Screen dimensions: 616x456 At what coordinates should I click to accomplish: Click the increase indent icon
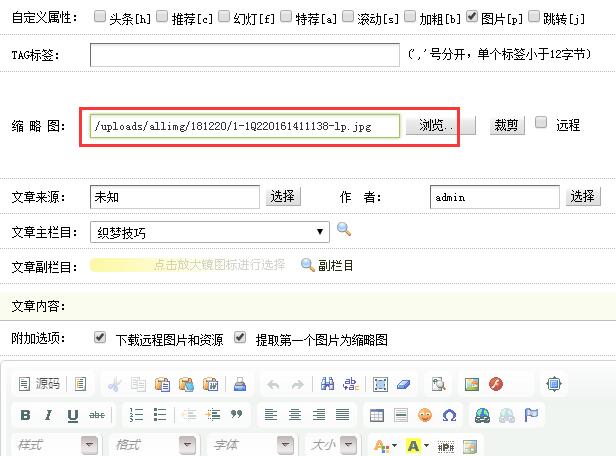click(x=213, y=415)
